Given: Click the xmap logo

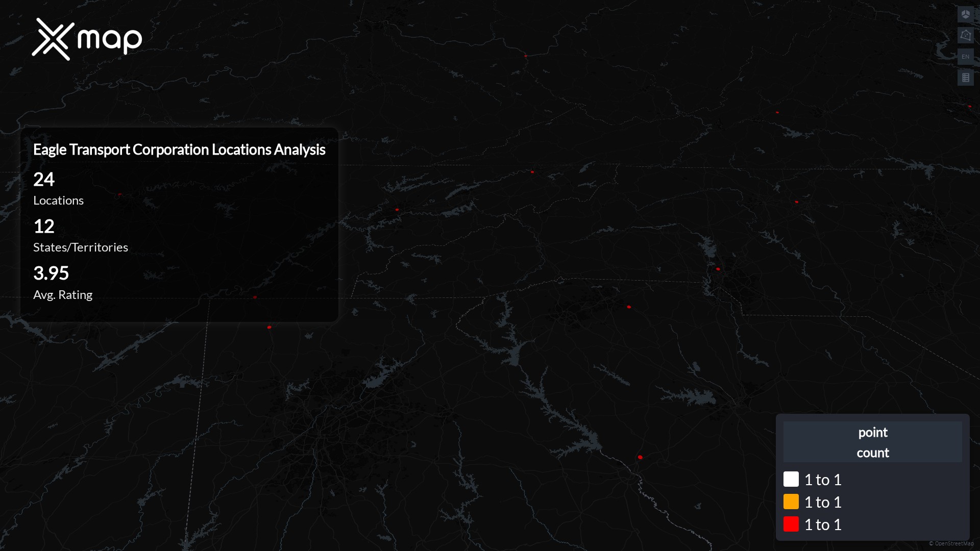Looking at the screenshot, I should pos(87,39).
